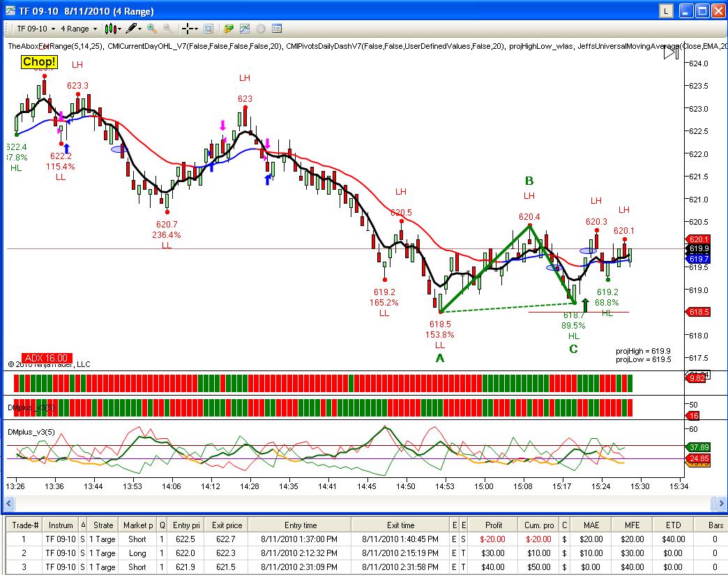Open the chart properties grid icon
Viewport: 728px width, 577px height.
tap(277, 29)
